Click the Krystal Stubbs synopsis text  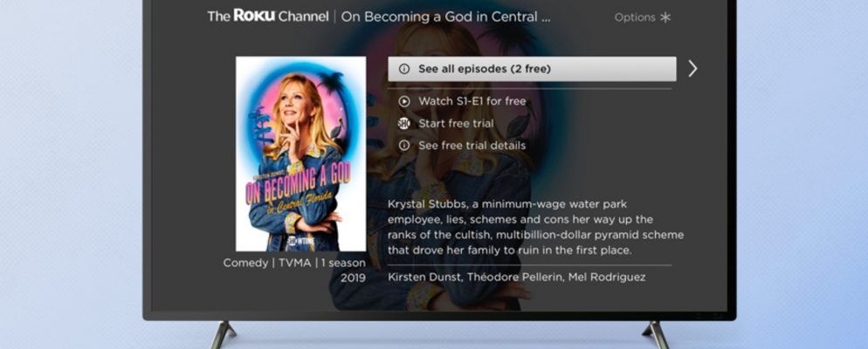coord(536,228)
